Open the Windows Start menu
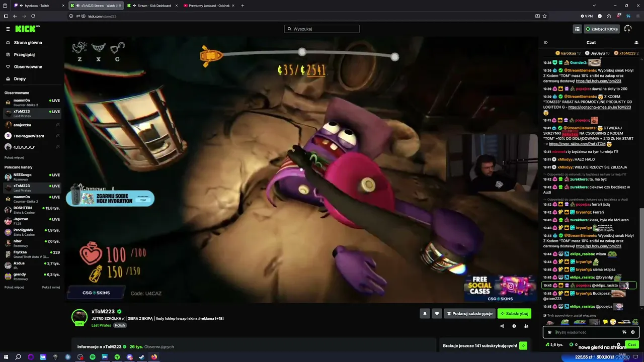The width and height of the screenshot is (644, 362). point(6,357)
